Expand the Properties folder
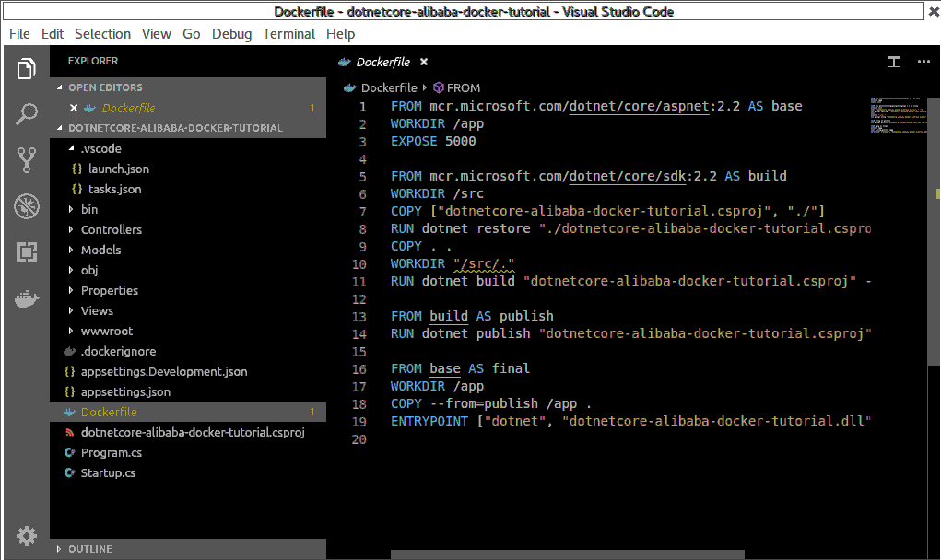This screenshot has width=941, height=560. (x=71, y=290)
